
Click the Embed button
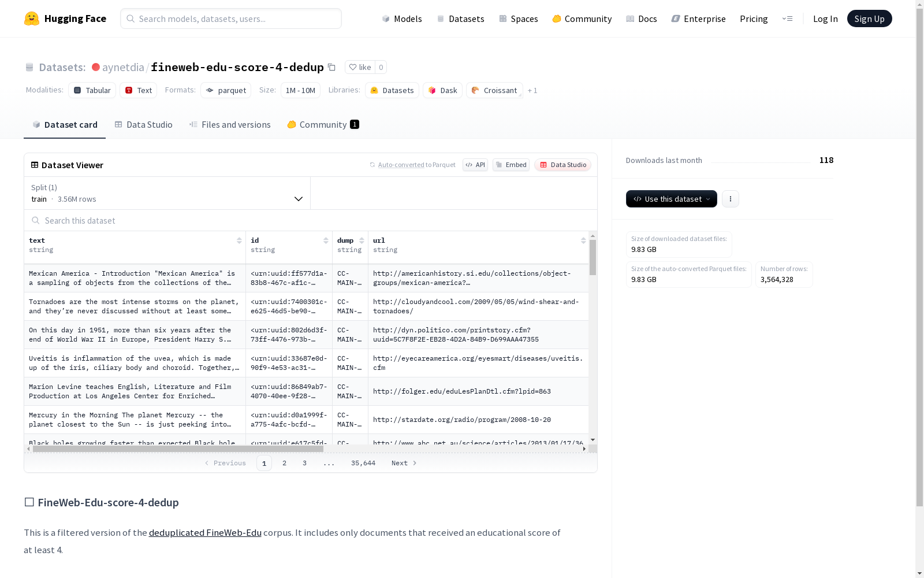click(511, 165)
